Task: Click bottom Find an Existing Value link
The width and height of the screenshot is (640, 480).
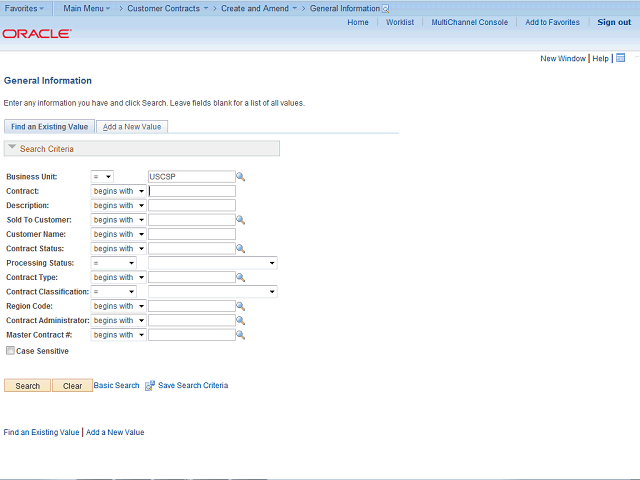Action: pos(41,432)
